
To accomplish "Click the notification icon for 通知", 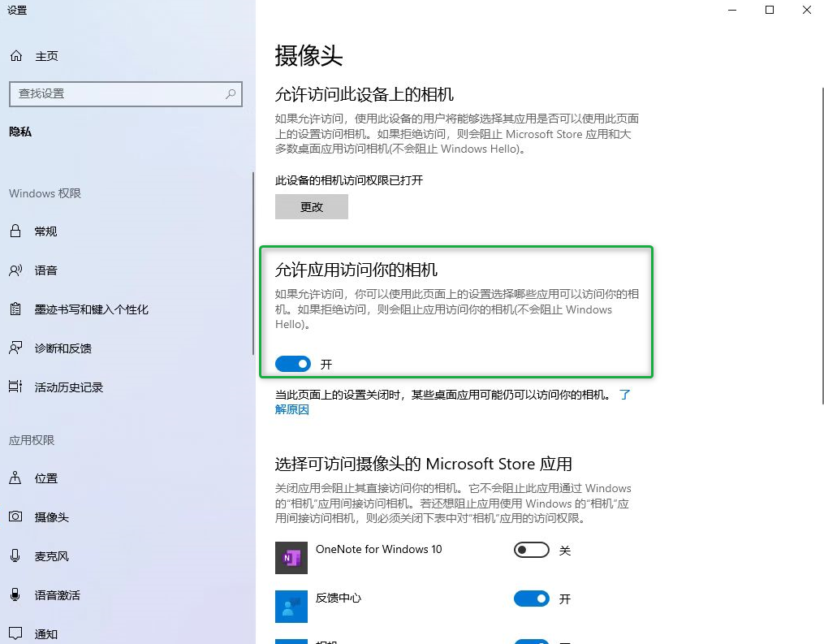I will point(15,633).
